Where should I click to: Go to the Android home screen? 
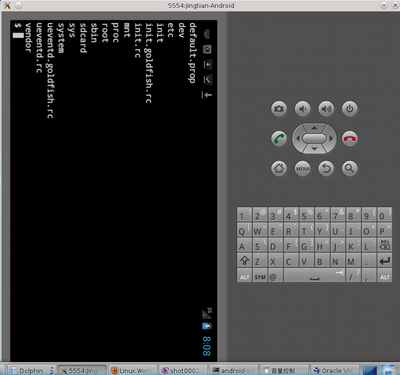(x=279, y=168)
